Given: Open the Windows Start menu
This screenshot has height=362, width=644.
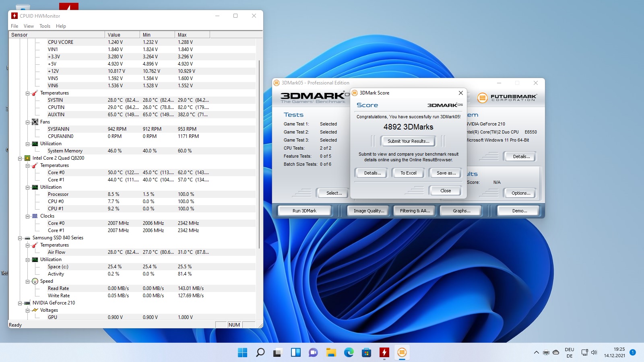Looking at the screenshot, I should pos(243,353).
